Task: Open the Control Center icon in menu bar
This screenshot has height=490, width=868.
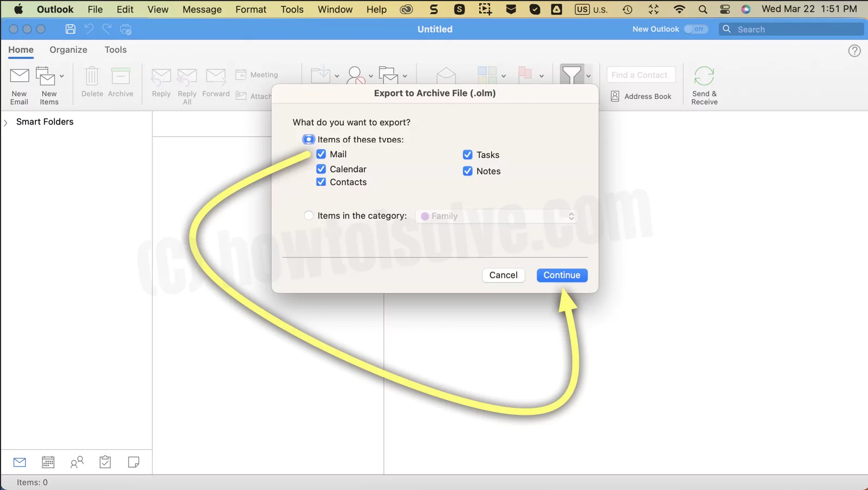Action: (725, 9)
